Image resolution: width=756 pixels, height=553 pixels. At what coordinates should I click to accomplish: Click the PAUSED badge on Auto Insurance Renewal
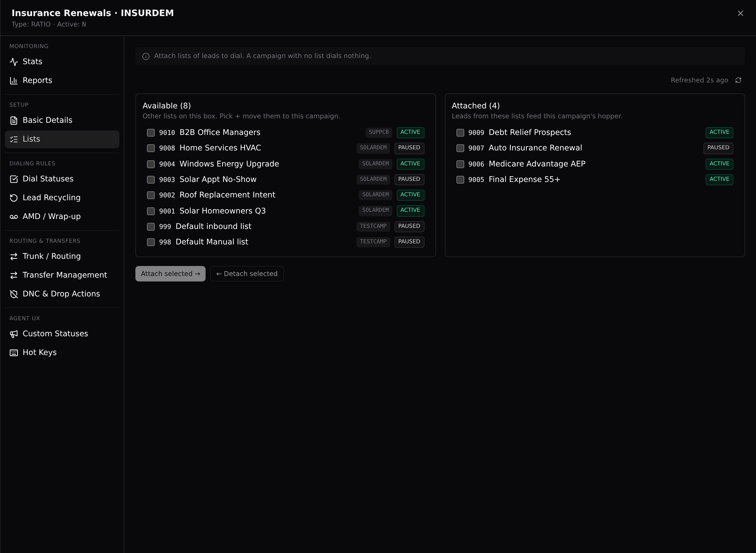(718, 148)
